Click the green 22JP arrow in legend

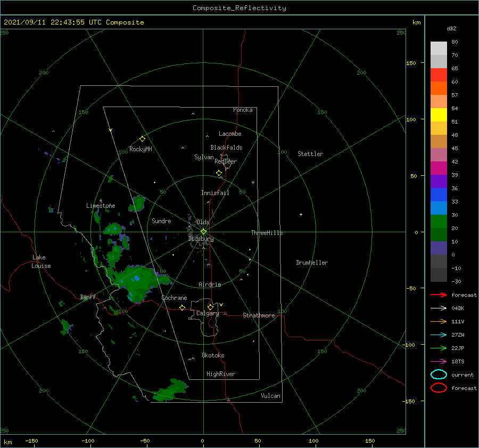click(439, 348)
